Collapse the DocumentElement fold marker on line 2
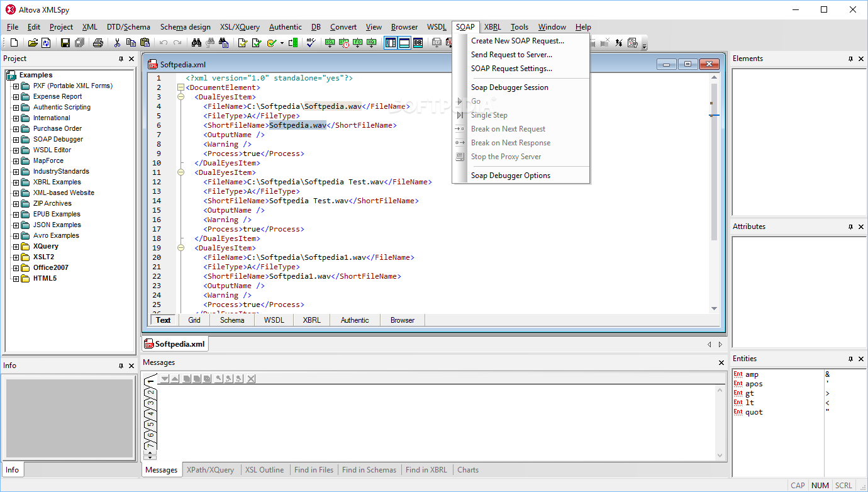 coord(181,87)
